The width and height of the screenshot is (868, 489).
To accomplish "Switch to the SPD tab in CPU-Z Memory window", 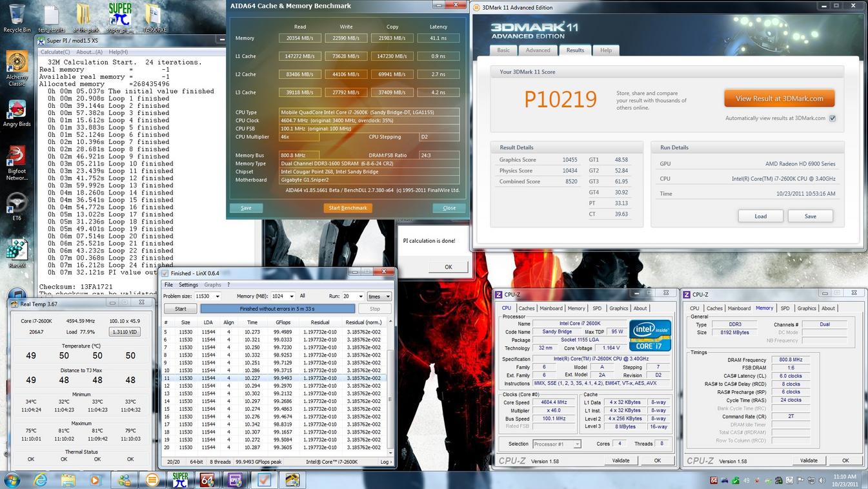I will pyautogui.click(x=785, y=308).
